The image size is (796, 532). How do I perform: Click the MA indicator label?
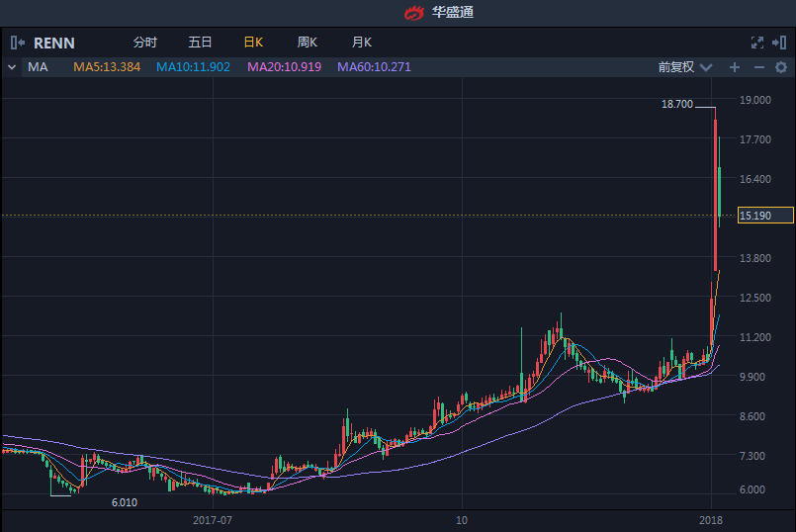[38, 67]
